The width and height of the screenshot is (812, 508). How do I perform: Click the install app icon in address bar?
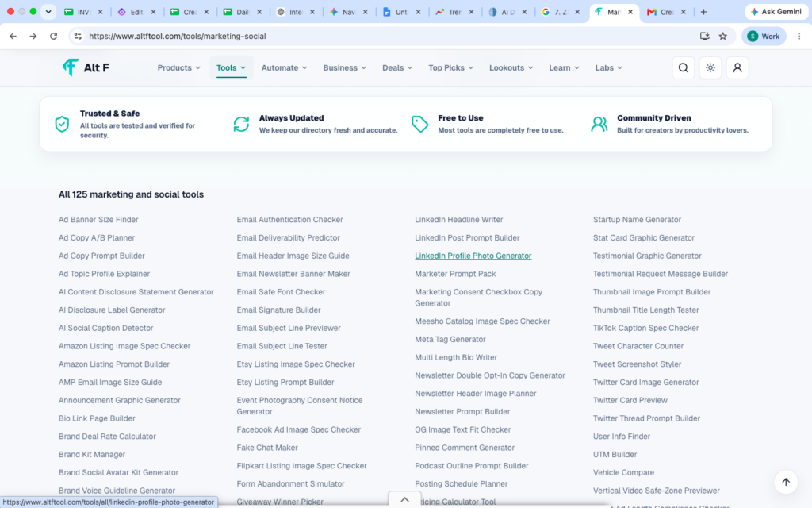point(704,37)
